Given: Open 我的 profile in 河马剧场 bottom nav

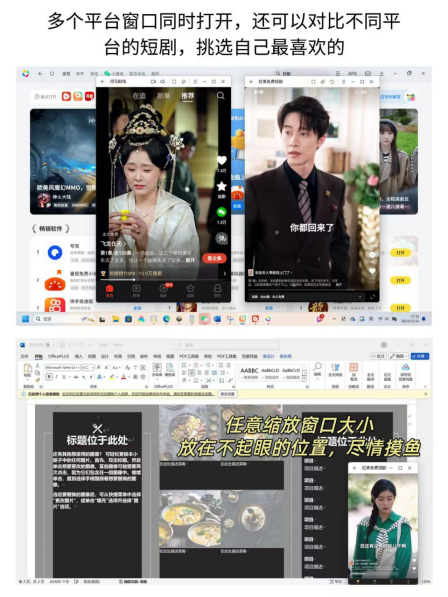Looking at the screenshot, I should click(217, 291).
